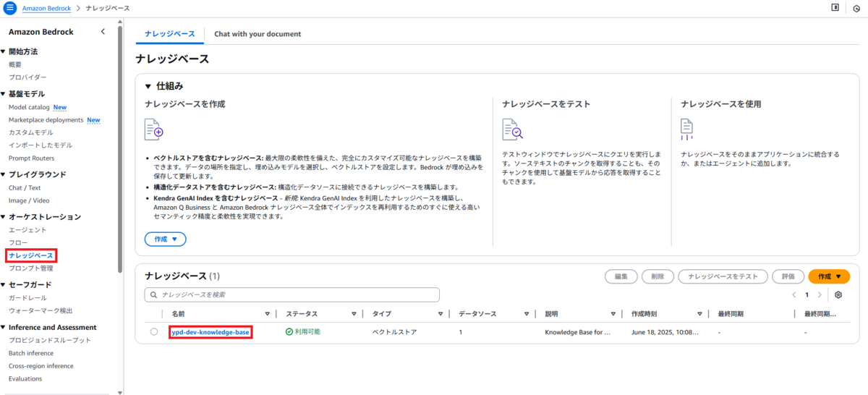Screen dimensions: 868x395
Task: Open カスタムモデル in the sidebar
Action: pos(31,132)
